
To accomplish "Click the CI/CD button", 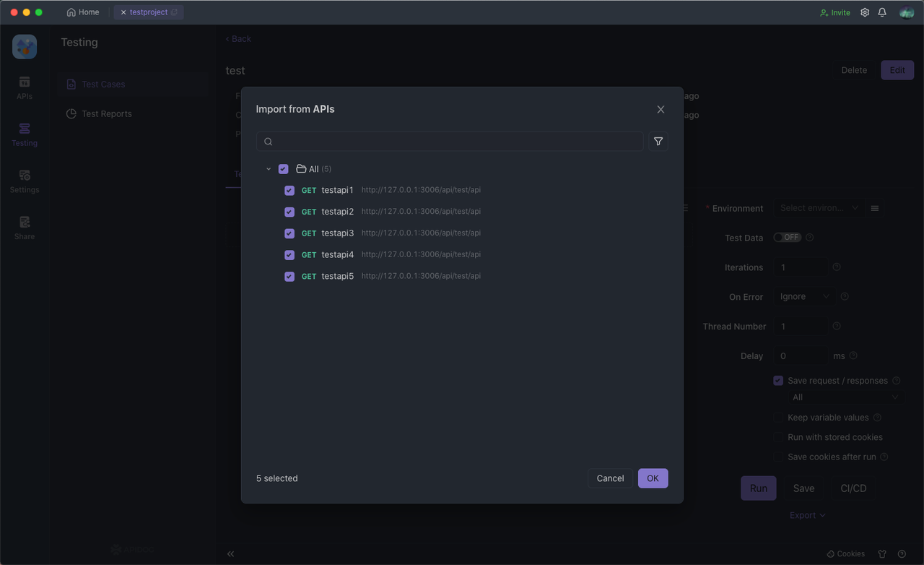I will click(x=853, y=488).
